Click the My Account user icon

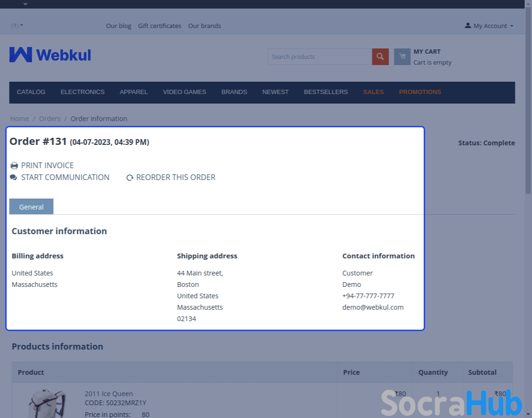coord(468,26)
